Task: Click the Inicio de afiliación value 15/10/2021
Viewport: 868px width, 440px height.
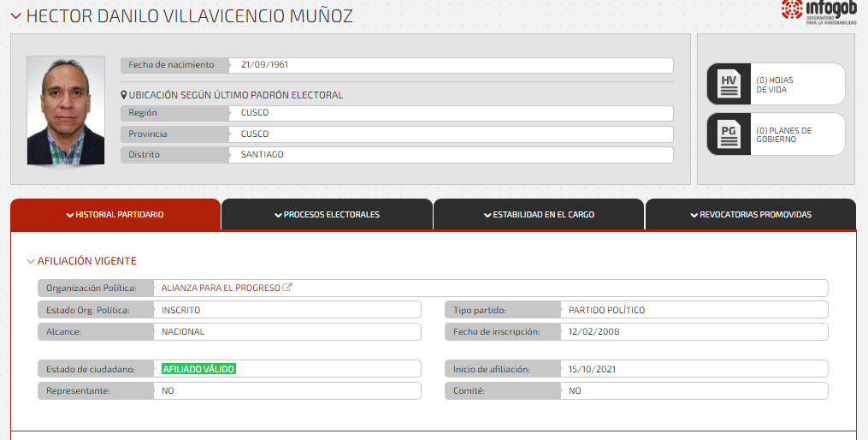Action: (592, 370)
